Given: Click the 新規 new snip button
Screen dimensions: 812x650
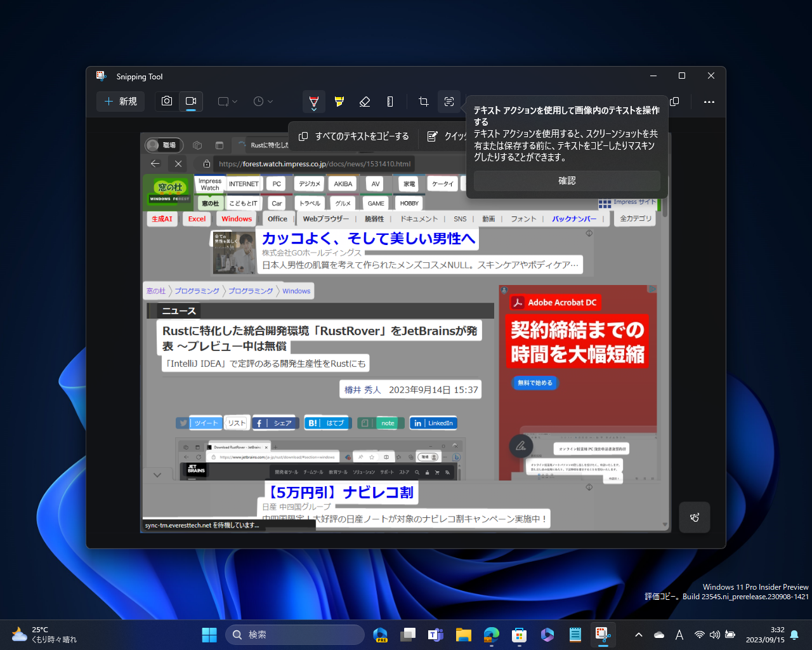Looking at the screenshot, I should tap(121, 102).
